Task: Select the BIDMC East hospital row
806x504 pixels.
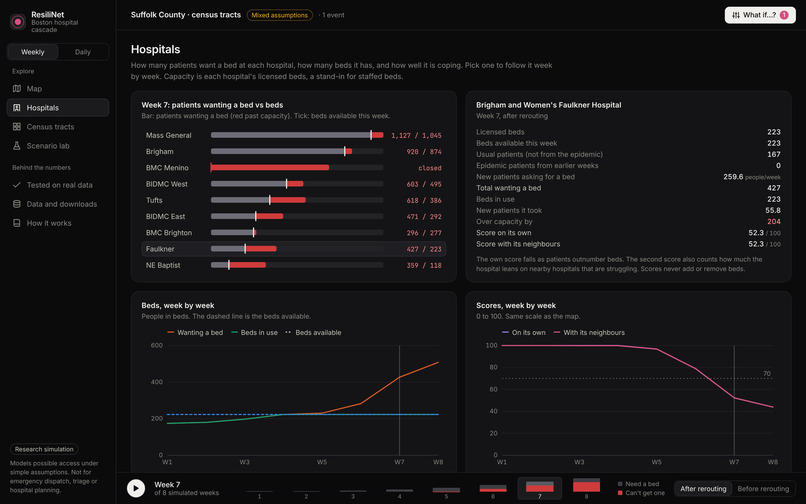Action: point(294,217)
